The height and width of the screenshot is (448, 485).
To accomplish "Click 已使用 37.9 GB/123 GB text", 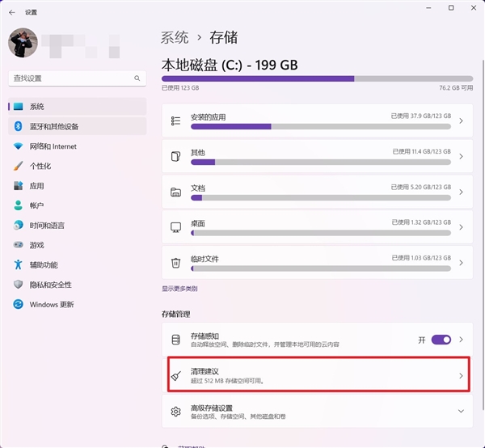I will point(421,116).
